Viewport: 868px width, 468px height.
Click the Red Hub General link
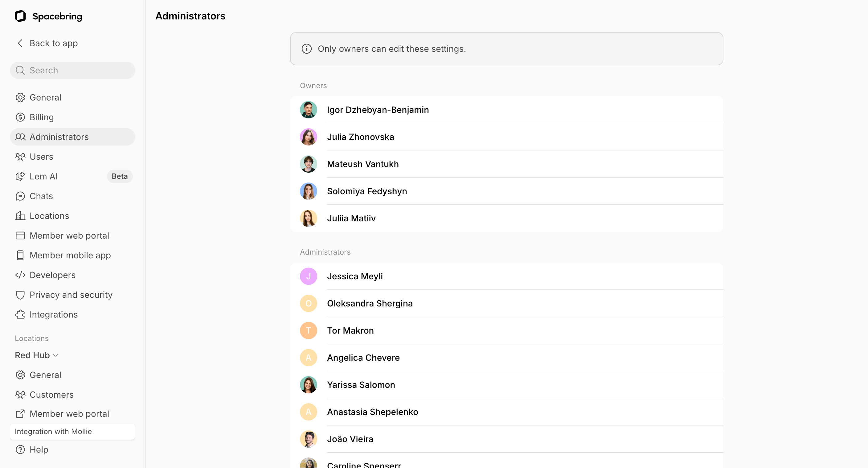(72, 375)
